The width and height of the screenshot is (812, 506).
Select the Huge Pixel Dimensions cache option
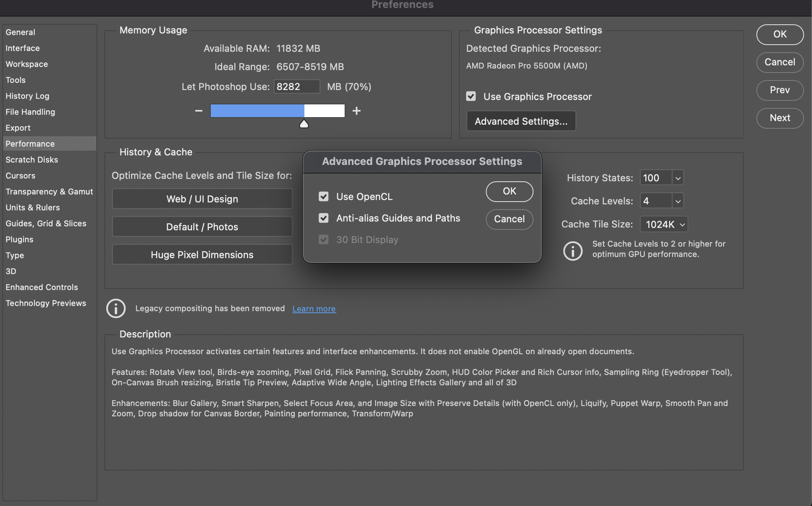[202, 254]
